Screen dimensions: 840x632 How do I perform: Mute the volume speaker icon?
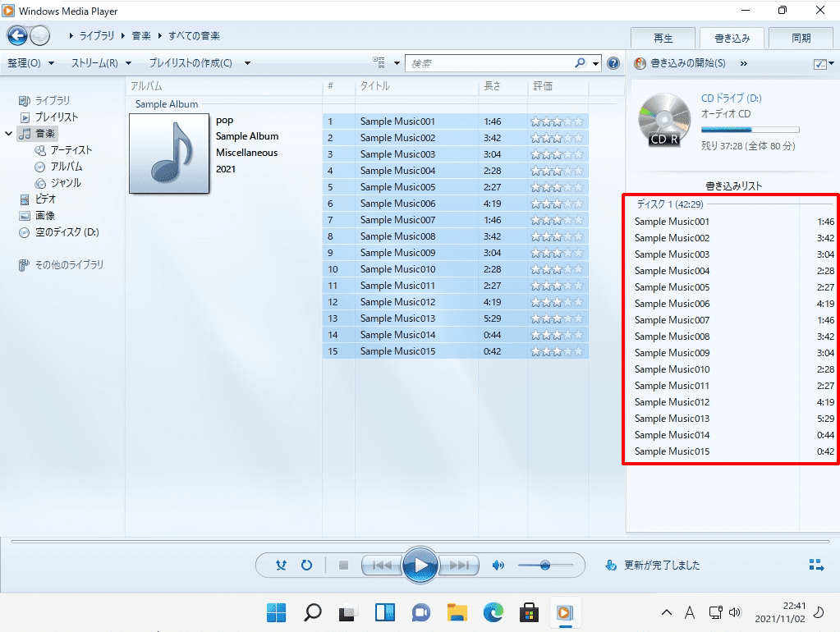(x=498, y=565)
